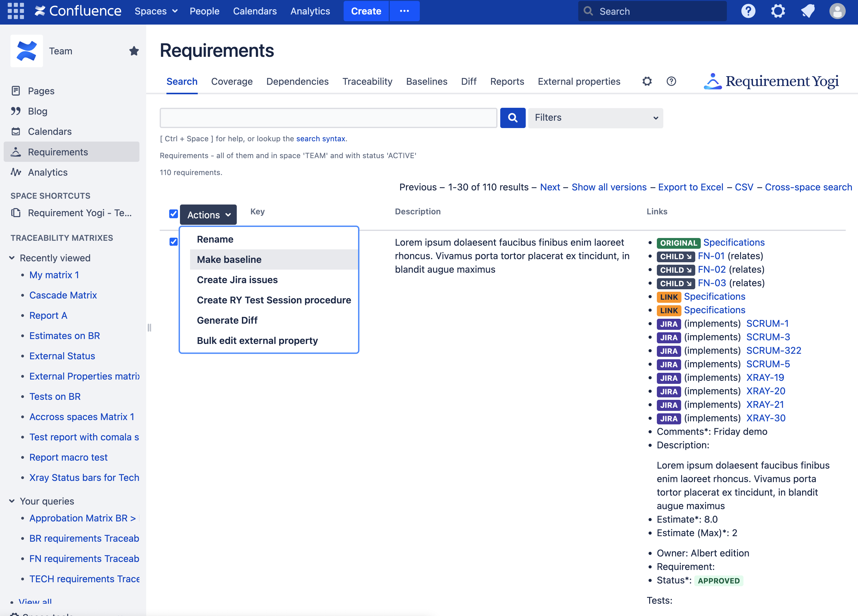Screen dimensions: 858x616
Task: Open the Confluence settings gear icon
Action: tap(778, 11)
